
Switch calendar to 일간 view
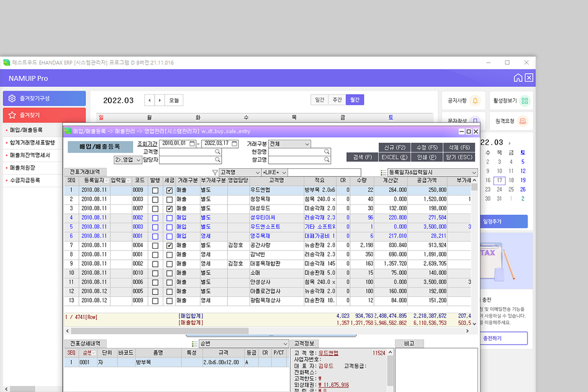pos(320,100)
